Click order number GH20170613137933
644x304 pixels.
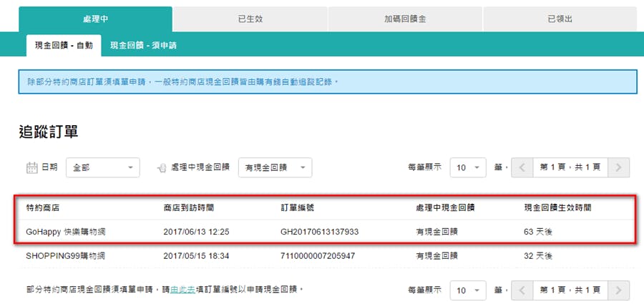(320, 232)
